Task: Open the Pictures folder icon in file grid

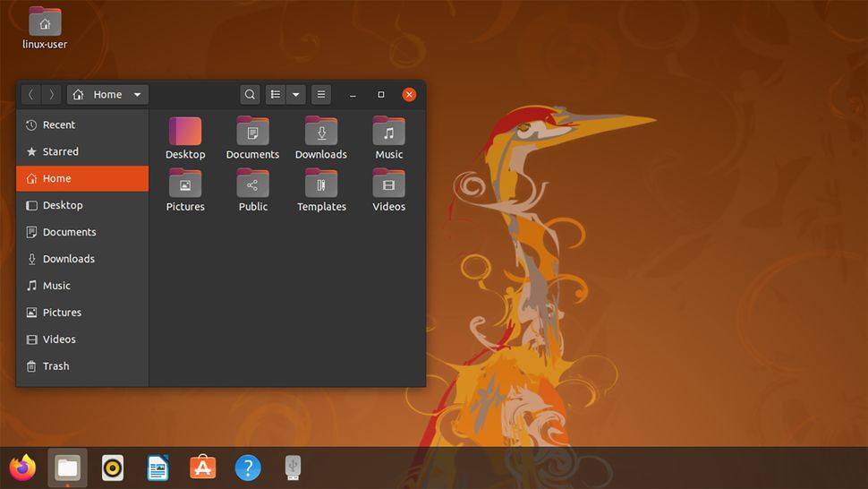Action: [x=185, y=184]
